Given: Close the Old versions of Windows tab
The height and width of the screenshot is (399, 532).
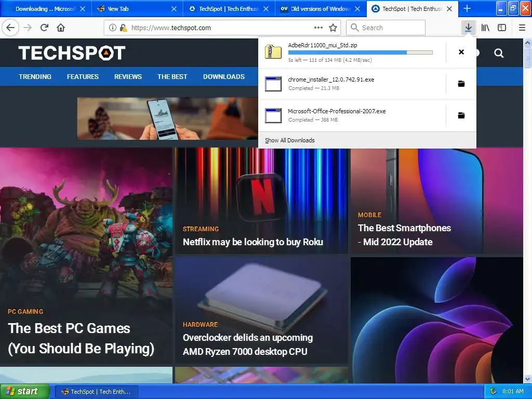Looking at the screenshot, I should coord(357,9).
